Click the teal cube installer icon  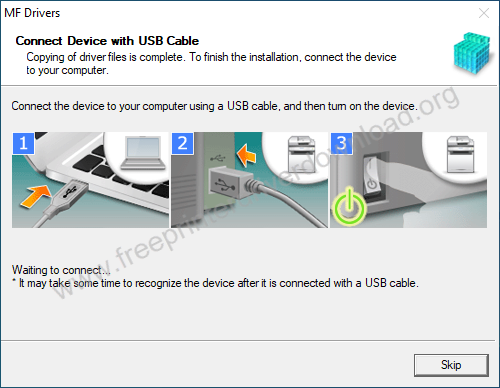(472, 53)
